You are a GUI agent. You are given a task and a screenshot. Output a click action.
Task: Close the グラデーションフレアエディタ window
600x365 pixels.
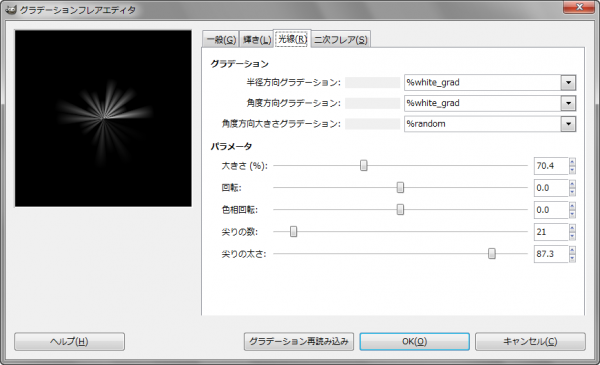(x=579, y=7)
